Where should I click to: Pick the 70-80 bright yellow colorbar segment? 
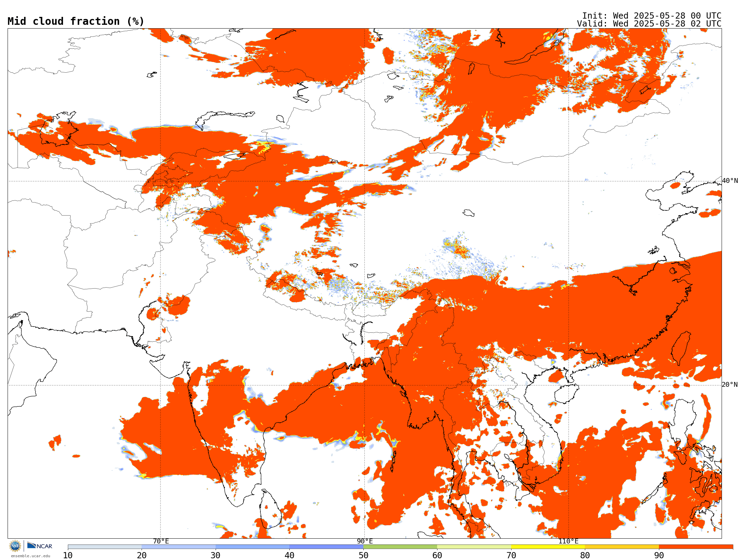pyautogui.click(x=548, y=547)
